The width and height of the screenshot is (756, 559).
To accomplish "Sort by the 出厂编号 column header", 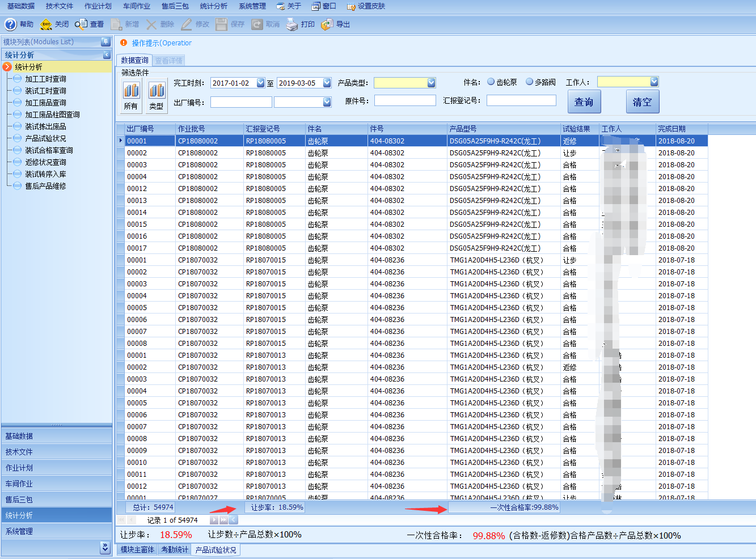I will coord(150,129).
